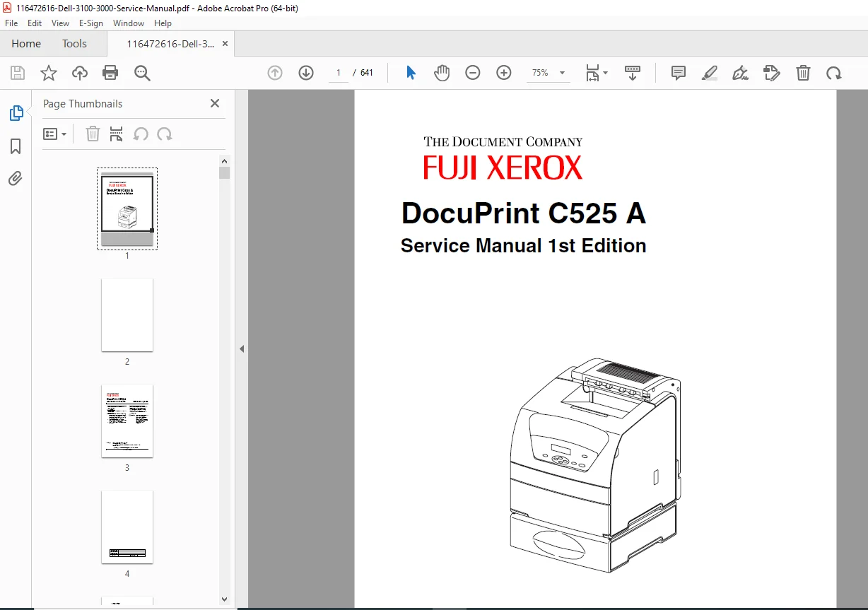
Task: Select the highlighter pen tool
Action: (x=710, y=73)
